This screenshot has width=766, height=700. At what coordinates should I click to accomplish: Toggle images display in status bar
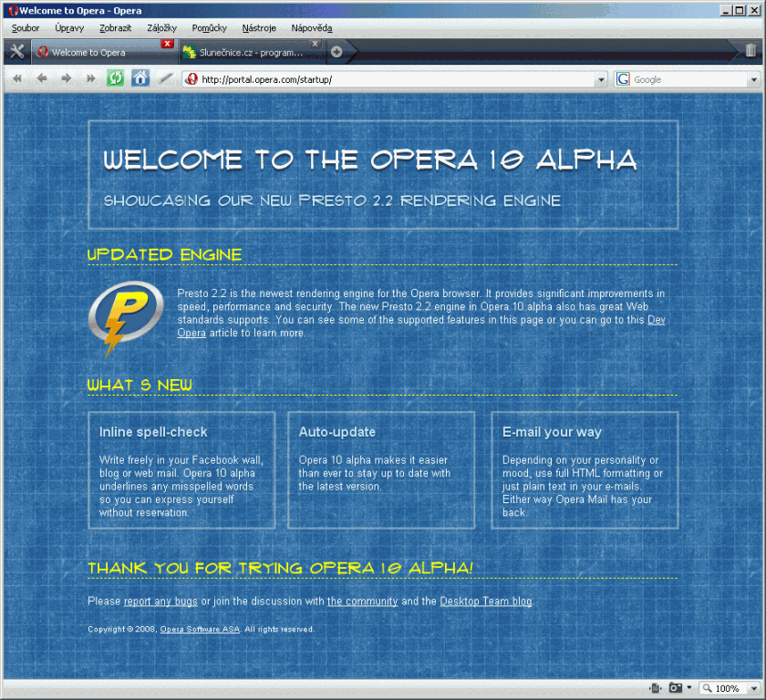tap(675, 688)
